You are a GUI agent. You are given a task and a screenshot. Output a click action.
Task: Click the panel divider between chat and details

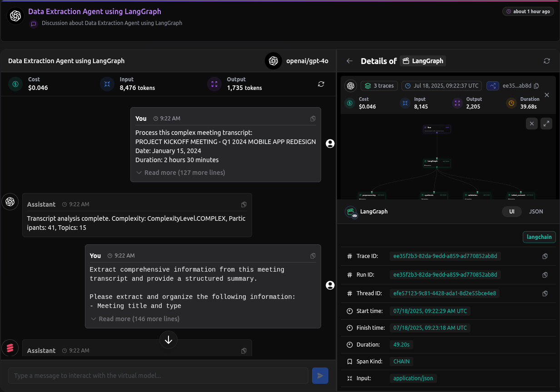336,218
